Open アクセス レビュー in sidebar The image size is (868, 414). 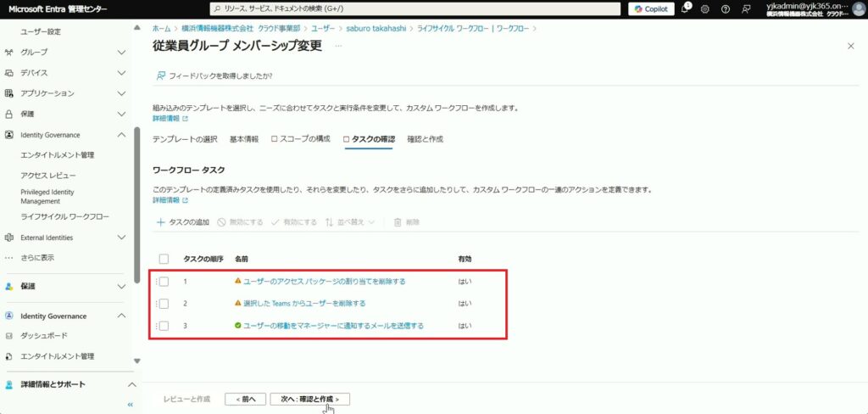[x=48, y=176]
